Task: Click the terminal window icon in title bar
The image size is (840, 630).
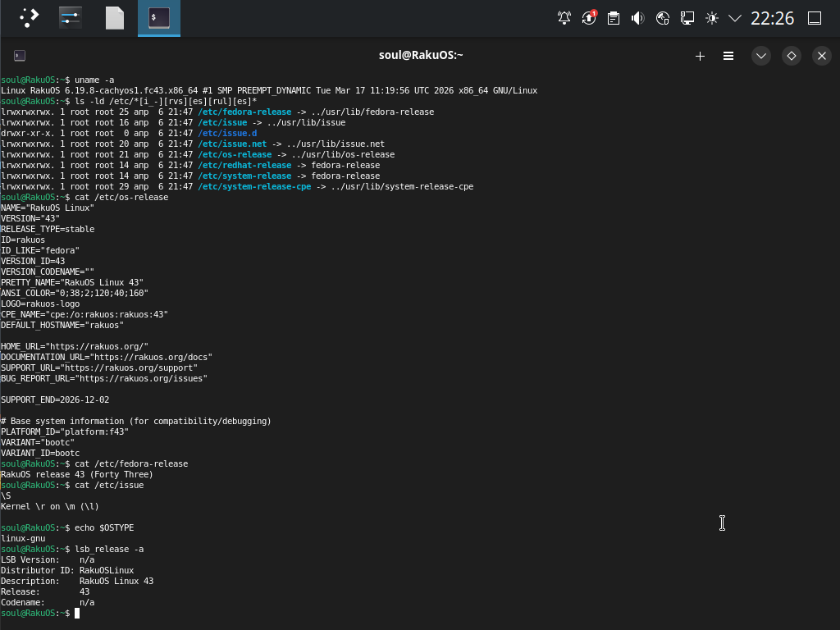Action: pyautogui.click(x=20, y=56)
